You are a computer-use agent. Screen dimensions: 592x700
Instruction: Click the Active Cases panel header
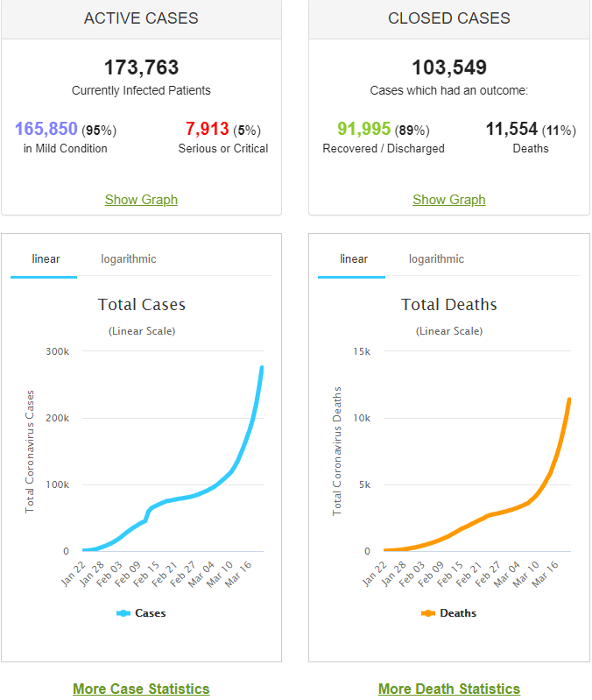pyautogui.click(x=141, y=18)
